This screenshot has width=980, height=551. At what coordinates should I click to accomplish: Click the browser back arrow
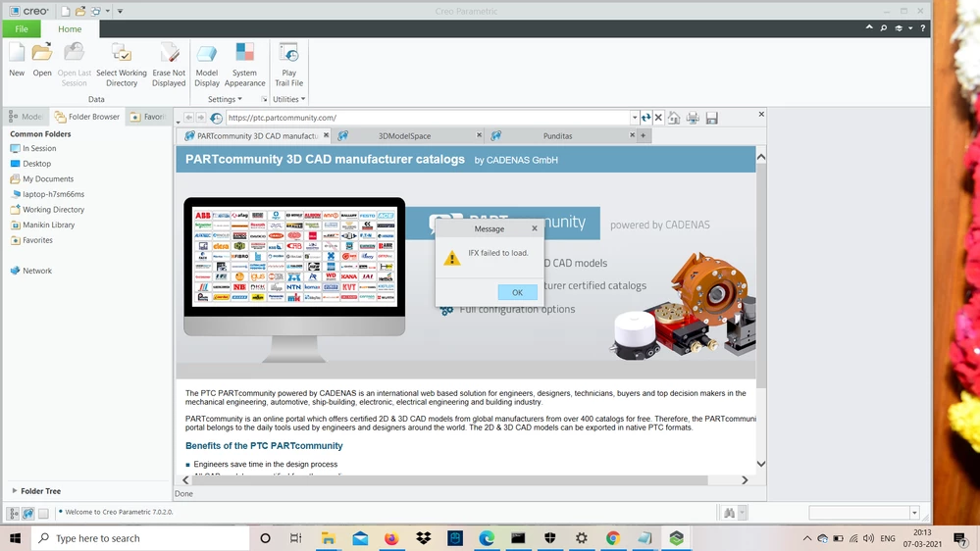(188, 118)
